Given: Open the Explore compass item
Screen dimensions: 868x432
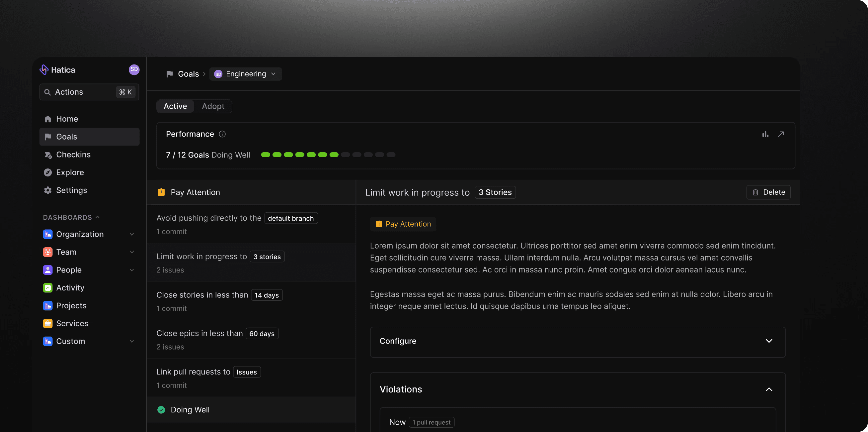Looking at the screenshot, I should pos(70,173).
